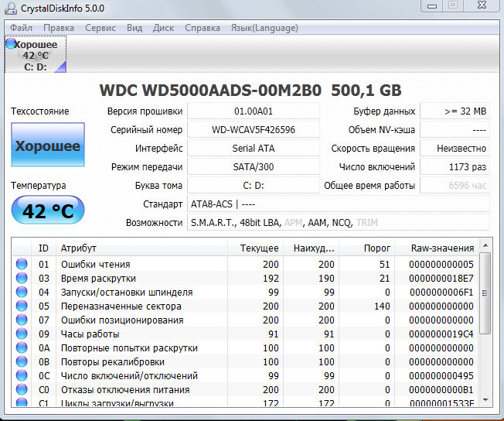Click the Raw-значения column header

pyautogui.click(x=437, y=248)
